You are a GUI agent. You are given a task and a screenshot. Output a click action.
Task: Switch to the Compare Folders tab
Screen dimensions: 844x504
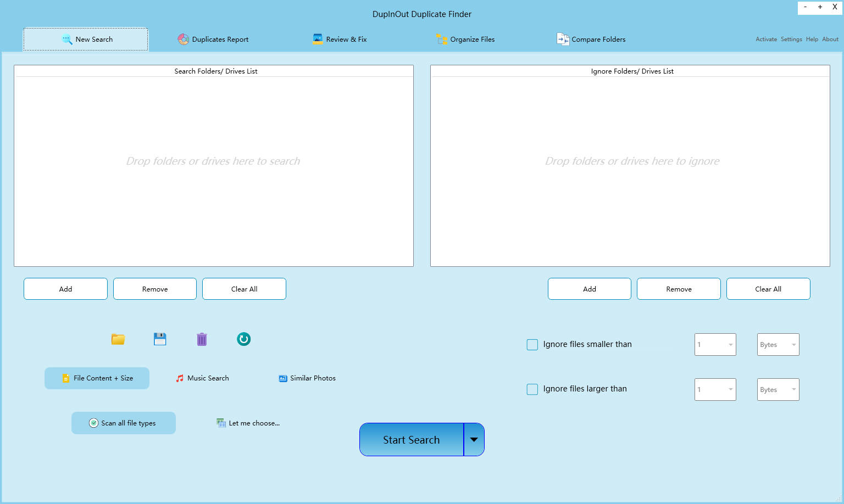pos(591,40)
